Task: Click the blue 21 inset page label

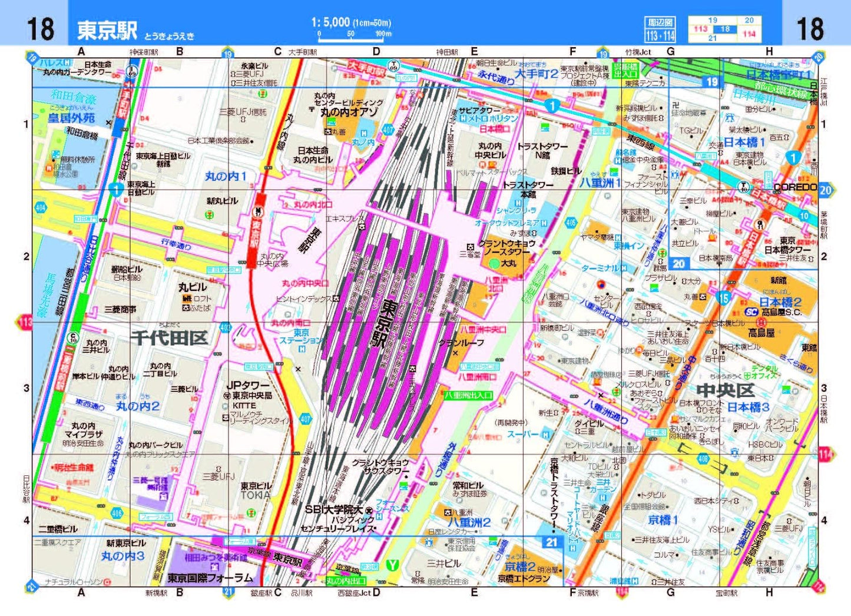Action: pos(551,542)
